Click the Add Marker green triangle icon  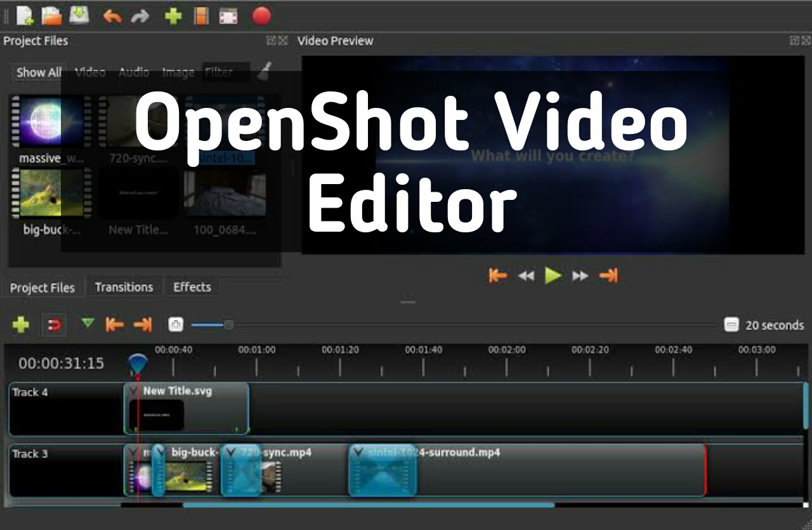(88, 324)
